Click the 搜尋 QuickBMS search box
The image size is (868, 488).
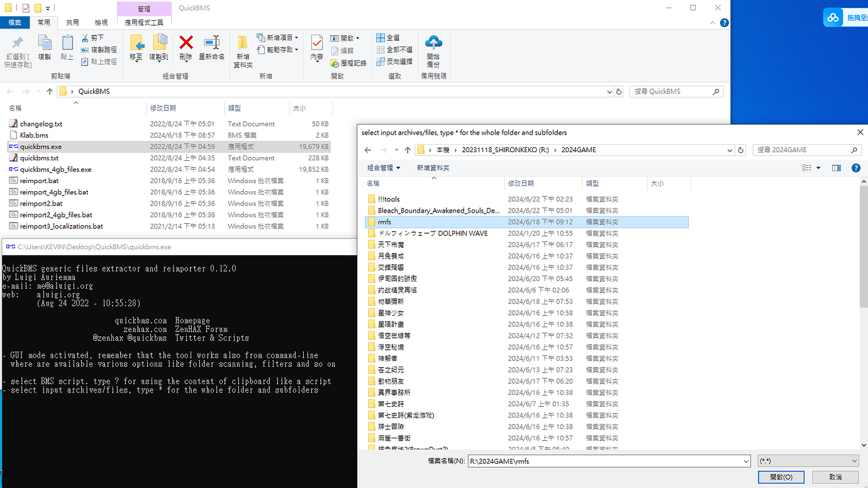(676, 92)
